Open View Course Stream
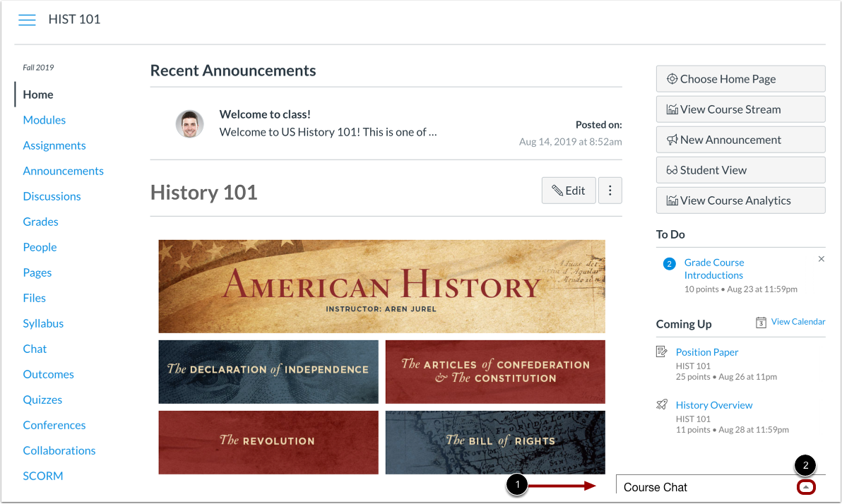Screen dimensions: 842x504 click(x=740, y=109)
